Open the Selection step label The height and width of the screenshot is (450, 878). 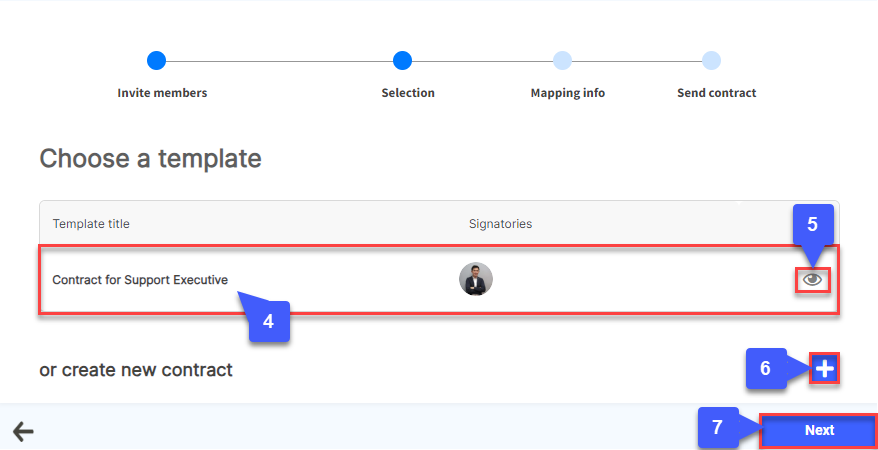(408, 93)
